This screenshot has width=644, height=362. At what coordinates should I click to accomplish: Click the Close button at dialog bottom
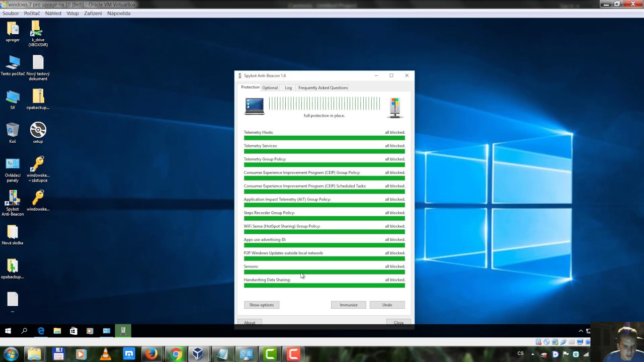(x=398, y=322)
